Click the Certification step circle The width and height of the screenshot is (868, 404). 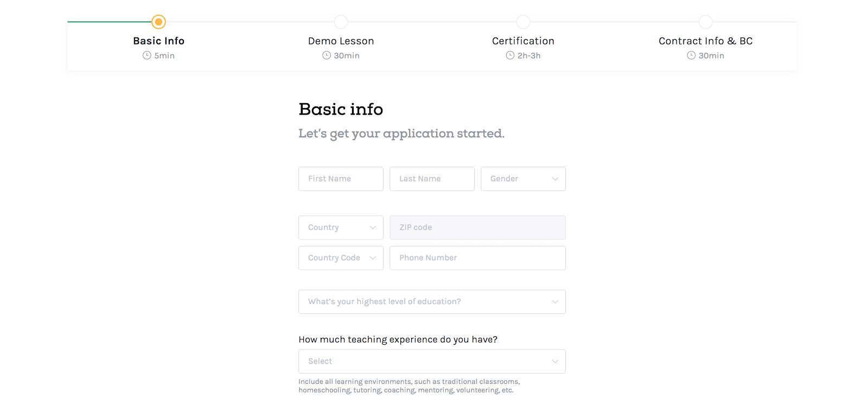pyautogui.click(x=523, y=22)
